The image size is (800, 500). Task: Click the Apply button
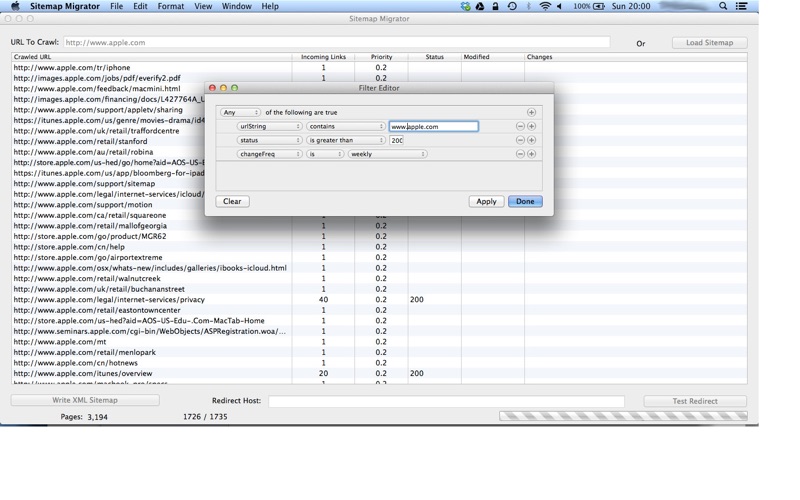[486, 201]
